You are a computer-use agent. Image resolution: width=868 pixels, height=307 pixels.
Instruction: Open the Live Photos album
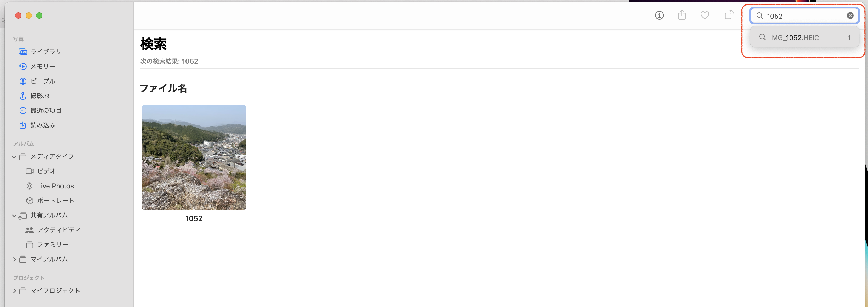coord(55,186)
